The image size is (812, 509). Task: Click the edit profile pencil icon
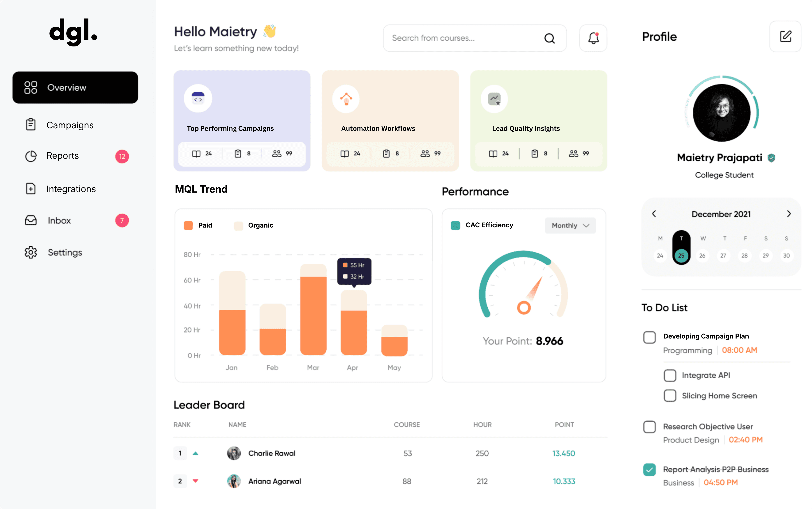tap(785, 36)
